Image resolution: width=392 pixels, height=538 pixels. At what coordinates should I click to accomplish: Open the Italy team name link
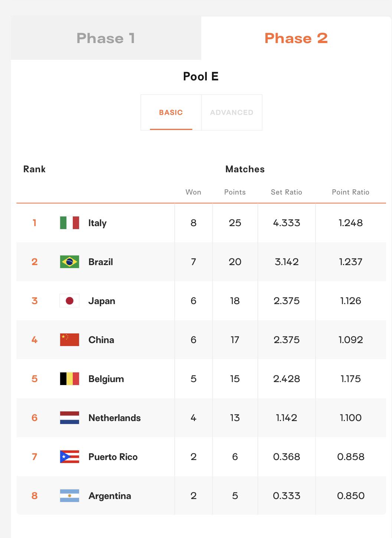point(97,223)
